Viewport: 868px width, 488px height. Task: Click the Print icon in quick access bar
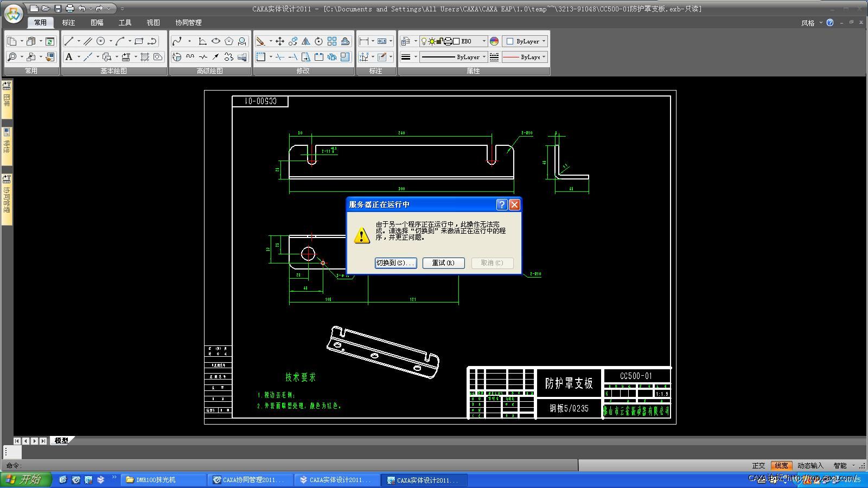[x=70, y=9]
